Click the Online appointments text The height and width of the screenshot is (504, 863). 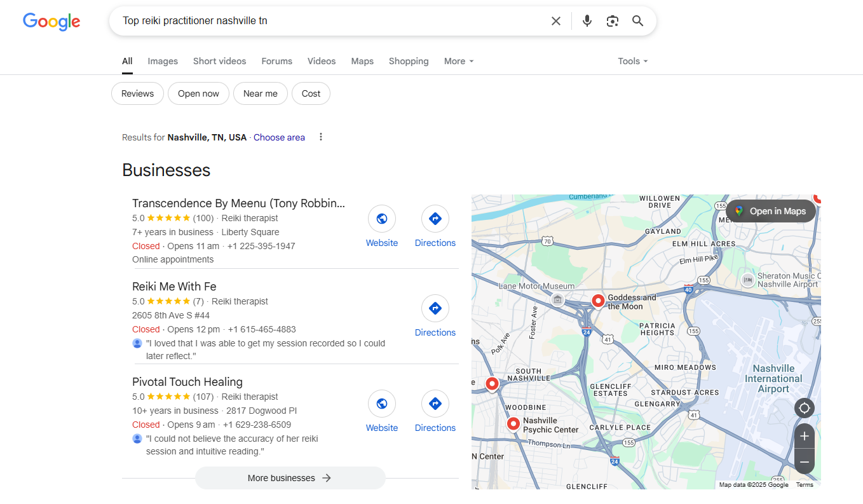tap(173, 259)
